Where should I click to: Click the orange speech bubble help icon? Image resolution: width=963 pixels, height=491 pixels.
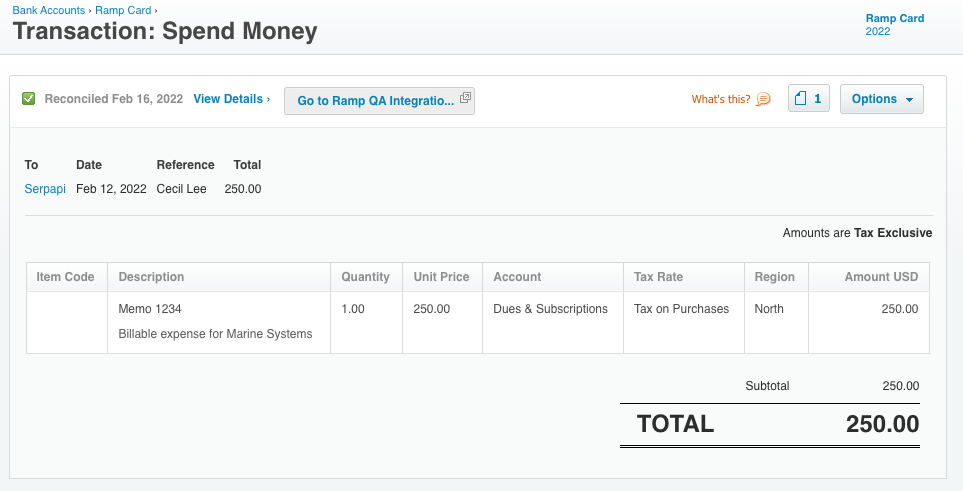coord(763,100)
